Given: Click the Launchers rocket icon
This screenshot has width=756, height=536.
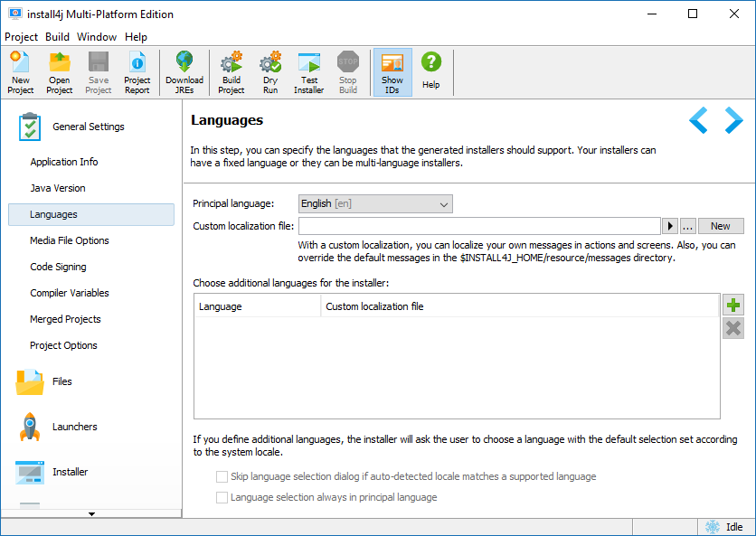Looking at the screenshot, I should [30, 427].
